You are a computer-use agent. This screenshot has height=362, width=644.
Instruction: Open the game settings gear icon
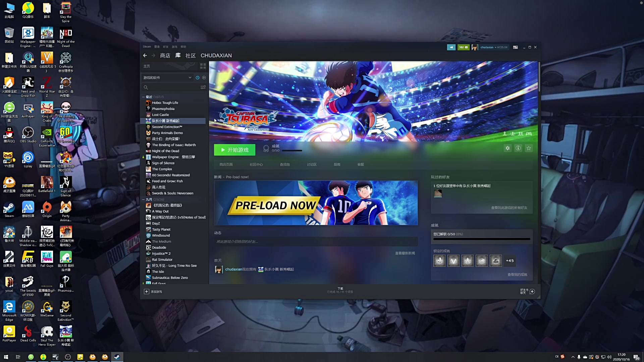[507, 148]
